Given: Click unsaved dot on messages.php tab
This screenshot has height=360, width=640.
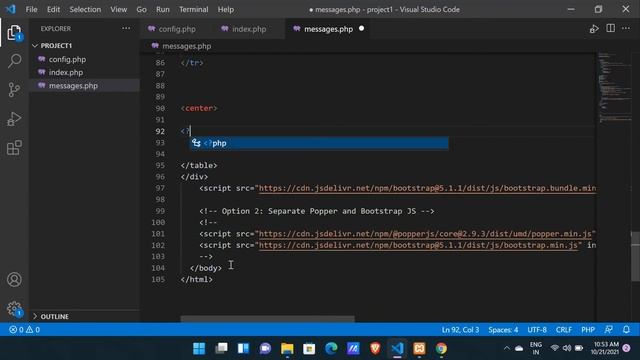Looking at the screenshot, I should tap(362, 29).
